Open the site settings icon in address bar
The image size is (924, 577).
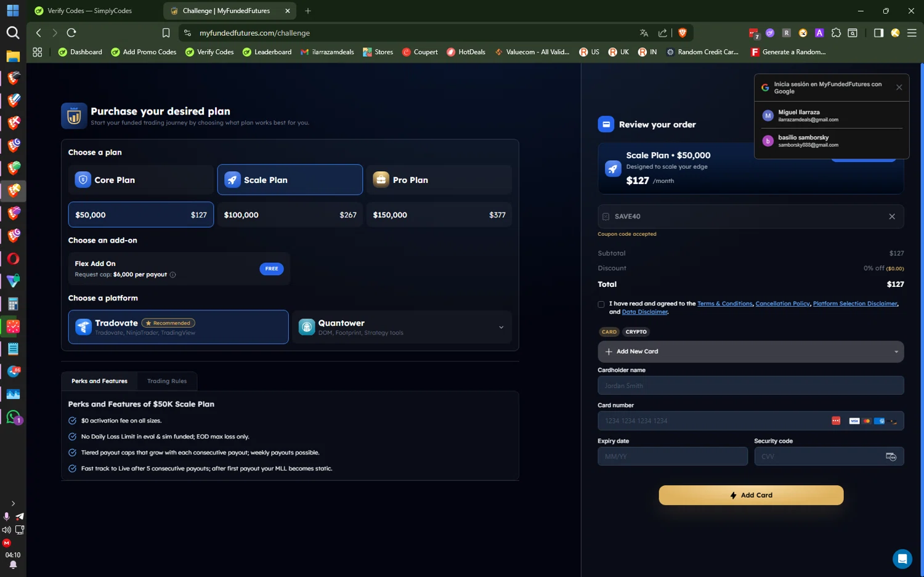[187, 33]
